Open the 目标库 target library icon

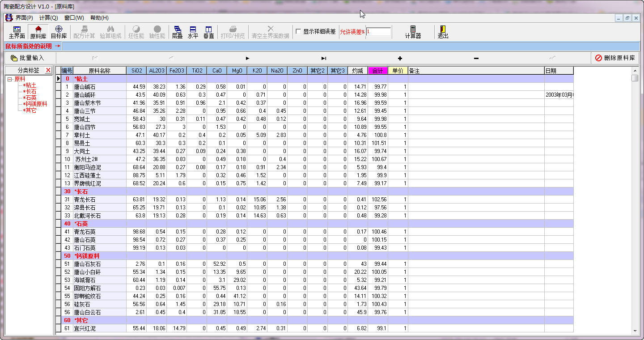click(x=59, y=32)
